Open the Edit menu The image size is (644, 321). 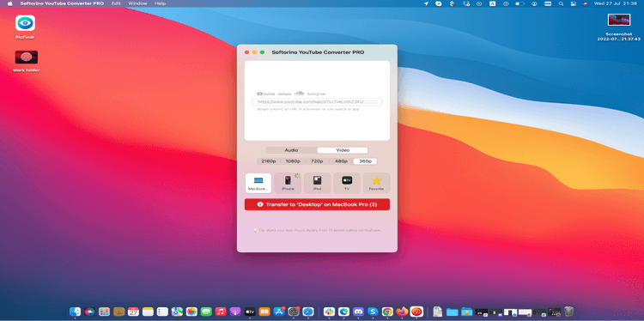116,3
